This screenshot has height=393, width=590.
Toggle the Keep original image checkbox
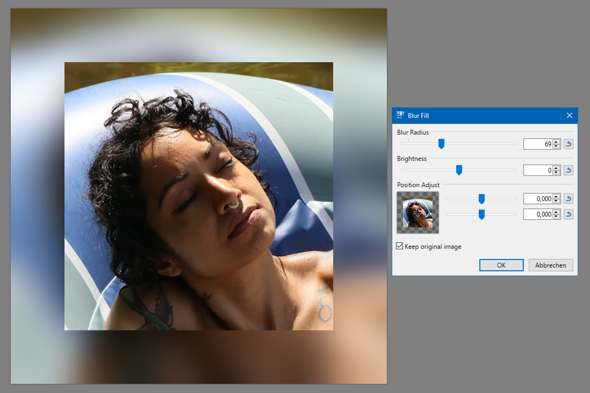point(400,246)
